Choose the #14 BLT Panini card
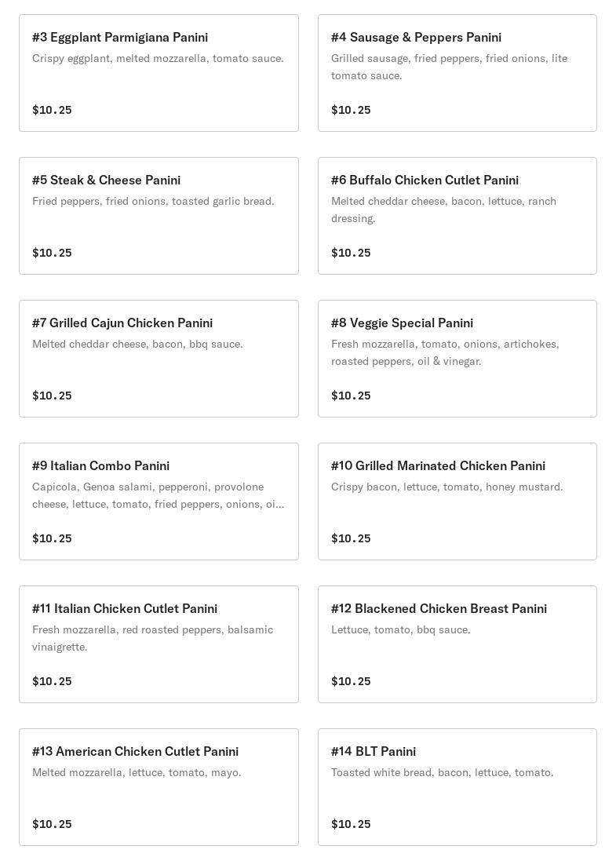 (374, 752)
